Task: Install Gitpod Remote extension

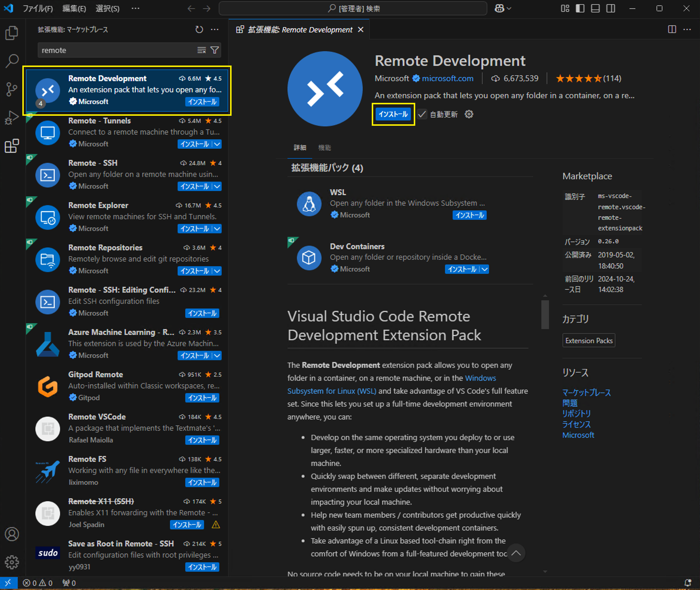Action: point(202,398)
